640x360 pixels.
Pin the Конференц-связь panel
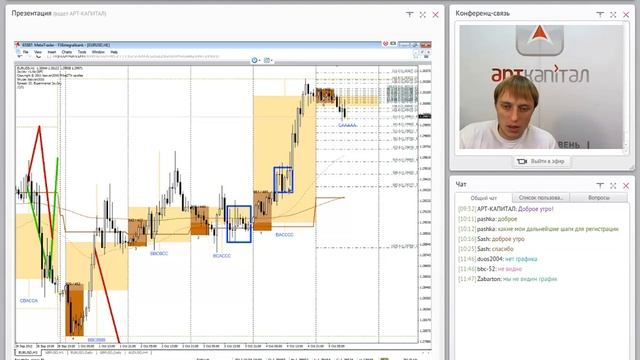coord(600,15)
